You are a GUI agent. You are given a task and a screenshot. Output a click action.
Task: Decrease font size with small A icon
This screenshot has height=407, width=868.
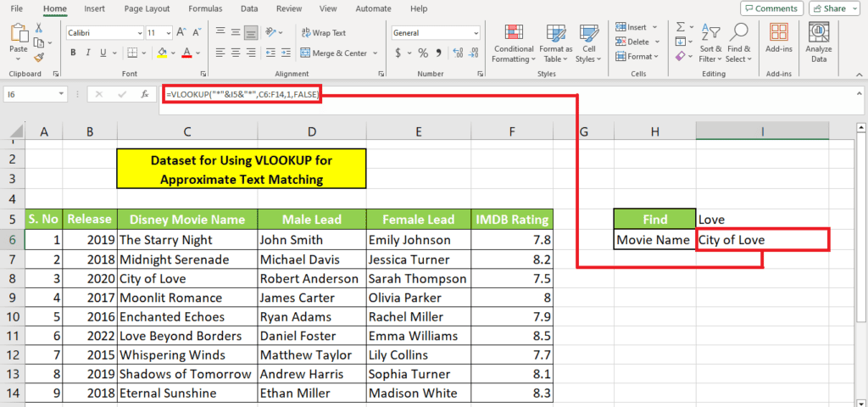[x=196, y=33]
